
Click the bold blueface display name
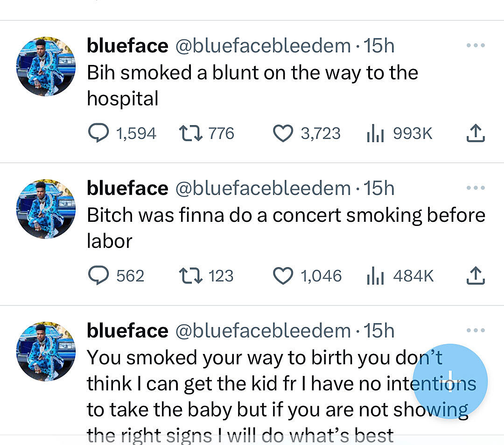(127, 45)
